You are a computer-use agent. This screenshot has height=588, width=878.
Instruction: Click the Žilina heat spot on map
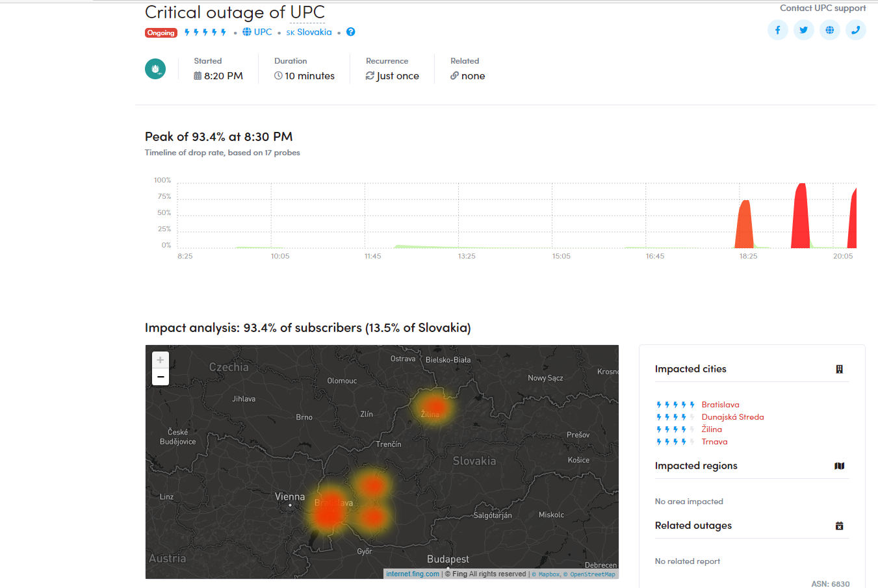[433, 407]
